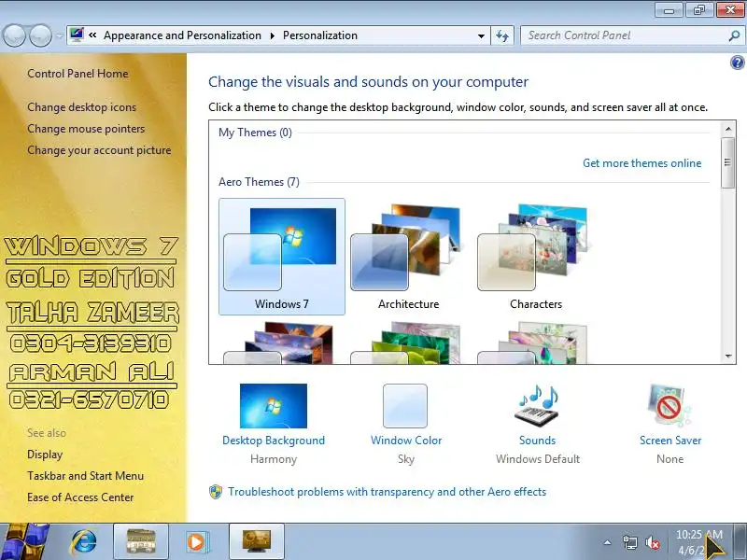
Task: Click the Forward navigation arrow button
Action: point(40,35)
